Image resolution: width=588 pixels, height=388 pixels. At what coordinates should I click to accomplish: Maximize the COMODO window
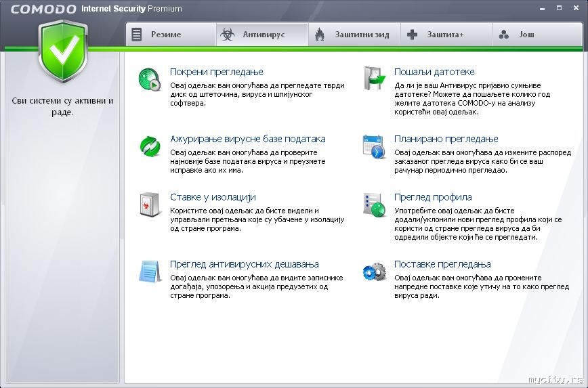tap(559, 8)
